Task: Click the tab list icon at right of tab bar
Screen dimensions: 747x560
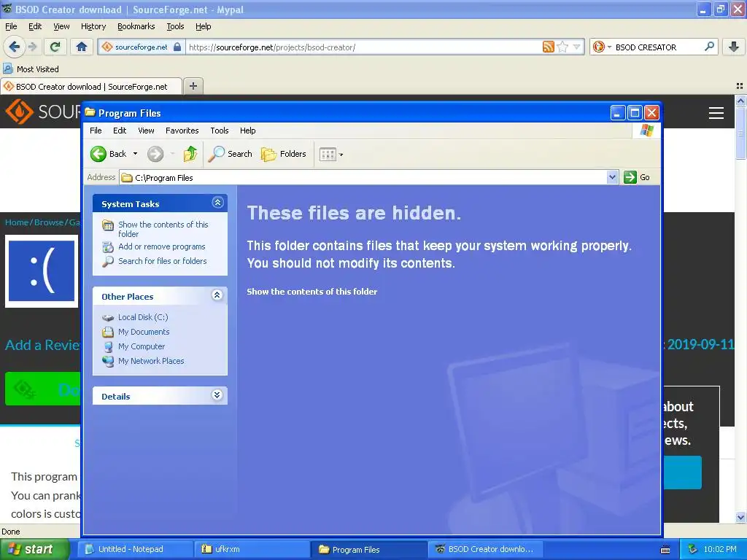Action: [x=740, y=86]
